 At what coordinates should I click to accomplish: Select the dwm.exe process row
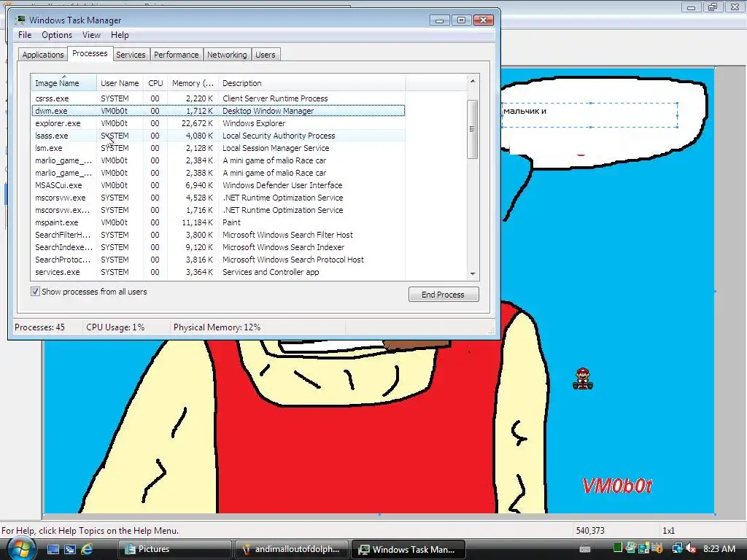coord(218,111)
